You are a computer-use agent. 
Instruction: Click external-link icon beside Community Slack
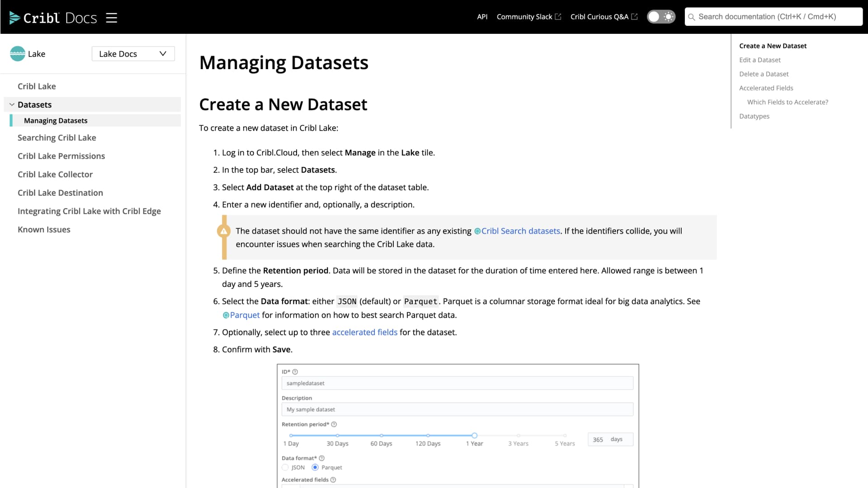(558, 17)
